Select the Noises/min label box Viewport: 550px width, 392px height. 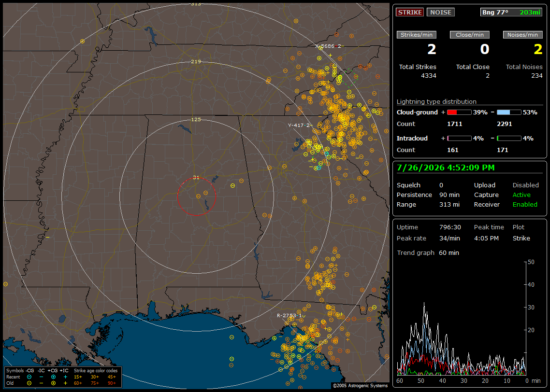click(522, 35)
